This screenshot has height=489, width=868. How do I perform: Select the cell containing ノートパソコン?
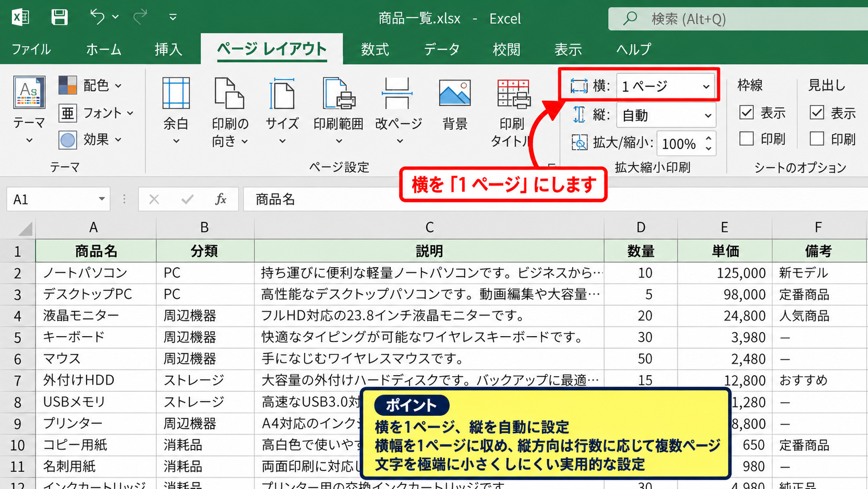(96, 273)
